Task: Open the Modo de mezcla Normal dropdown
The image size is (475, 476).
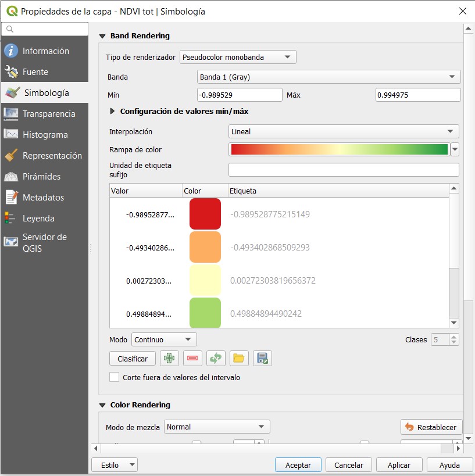Action: tap(217, 427)
